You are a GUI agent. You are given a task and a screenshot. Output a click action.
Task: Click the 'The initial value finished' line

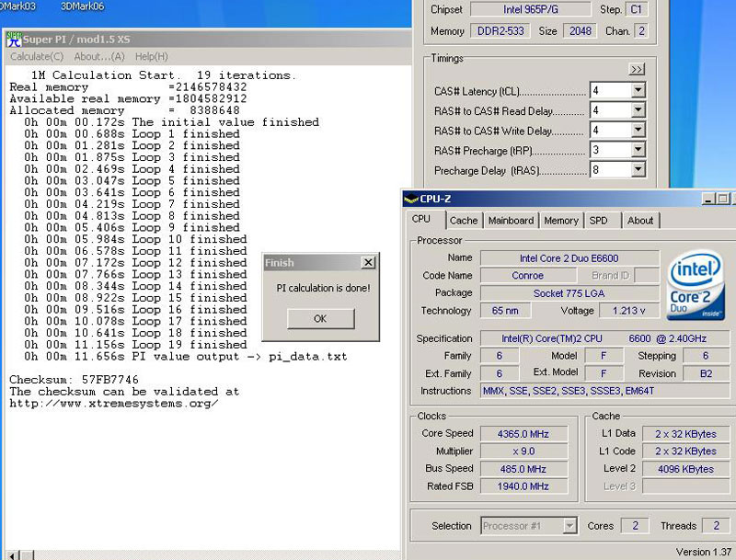172,122
